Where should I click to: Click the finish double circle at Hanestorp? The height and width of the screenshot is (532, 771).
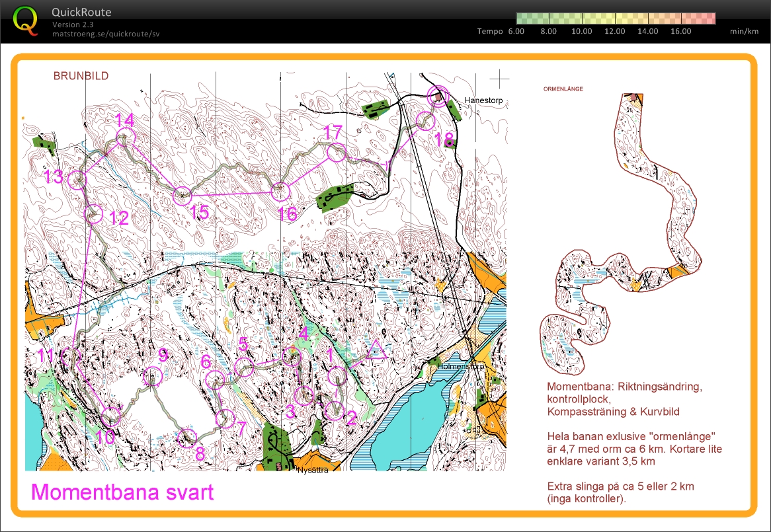coord(438,96)
